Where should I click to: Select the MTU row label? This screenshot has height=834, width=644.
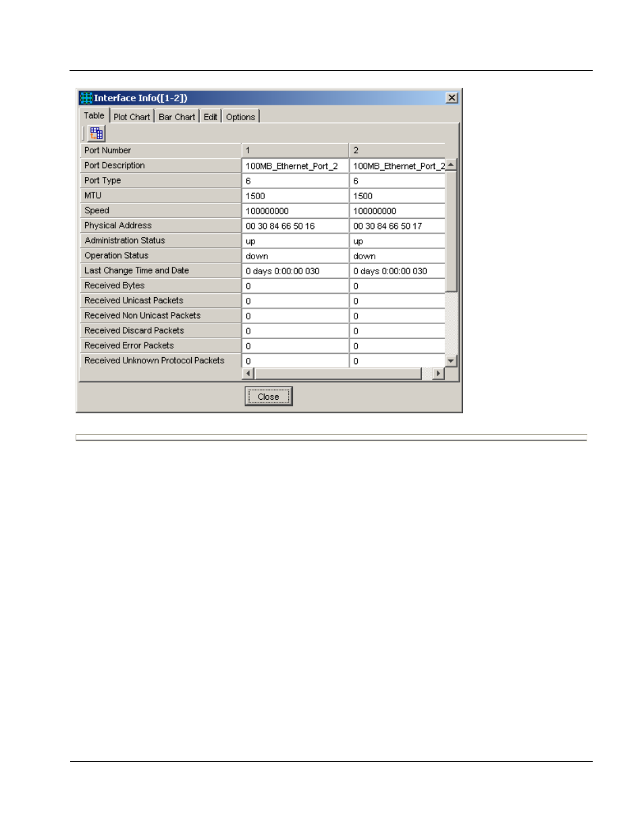pyautogui.click(x=160, y=195)
